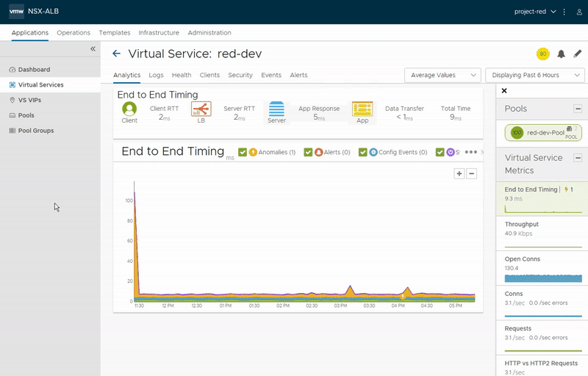Click the Client RTT 2ms value
588x376 pixels.
[164, 117]
